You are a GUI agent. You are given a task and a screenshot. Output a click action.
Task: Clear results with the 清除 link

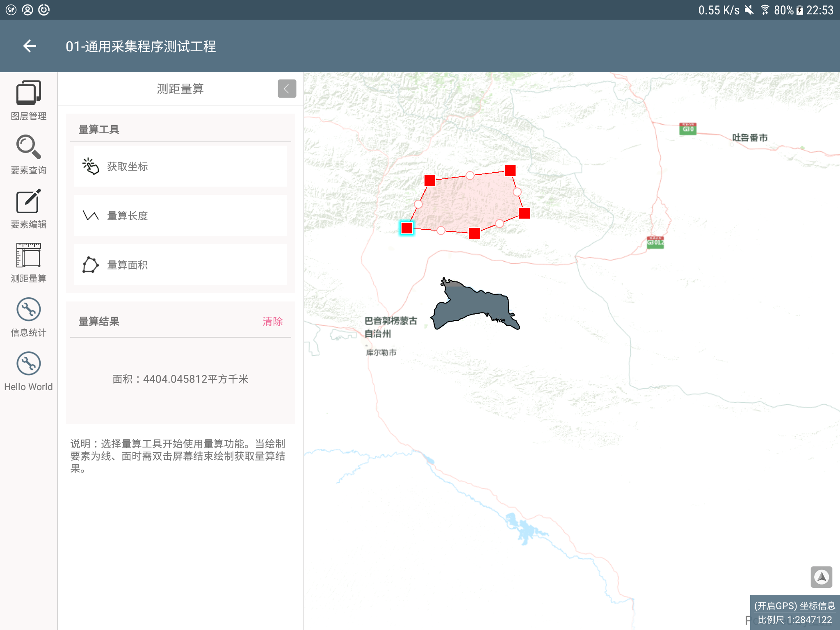[x=273, y=322]
